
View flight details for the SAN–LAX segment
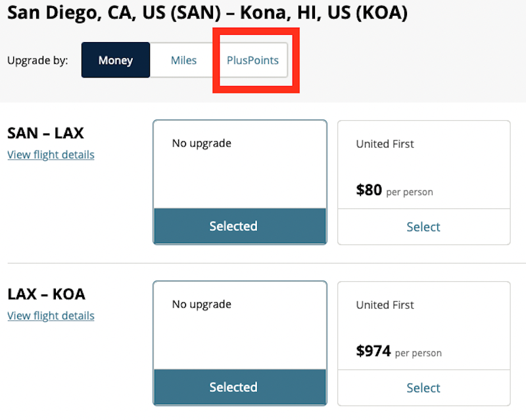51,155
